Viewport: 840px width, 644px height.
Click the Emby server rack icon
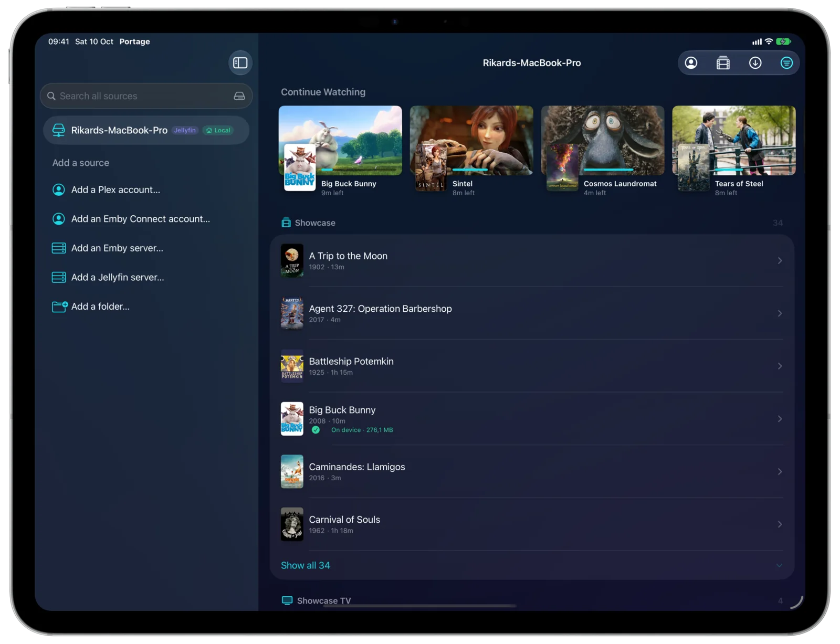point(59,248)
